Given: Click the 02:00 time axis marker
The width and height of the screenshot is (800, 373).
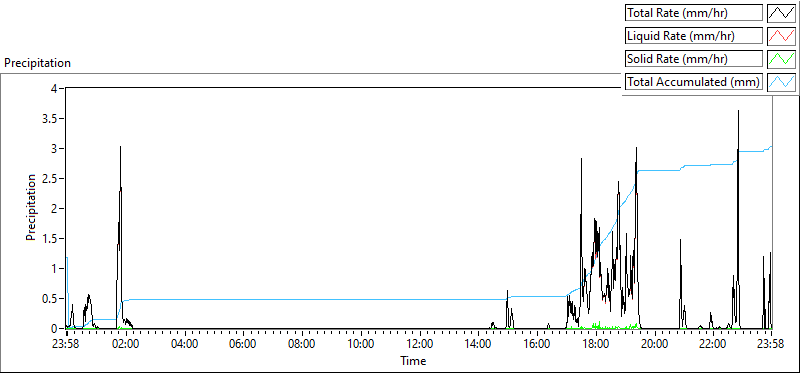Looking at the screenshot, I should click(x=126, y=343).
